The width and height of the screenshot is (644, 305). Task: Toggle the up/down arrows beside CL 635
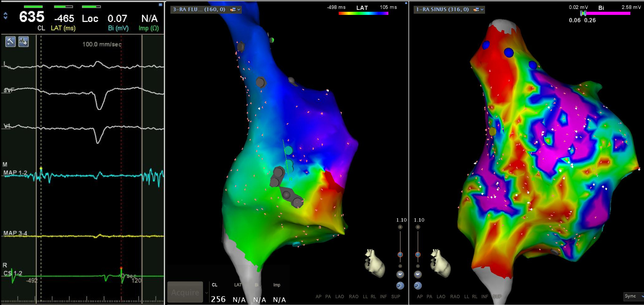click(x=6, y=16)
